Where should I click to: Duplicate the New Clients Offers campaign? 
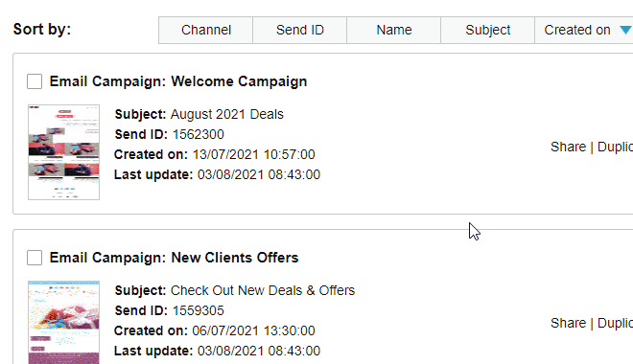615,323
